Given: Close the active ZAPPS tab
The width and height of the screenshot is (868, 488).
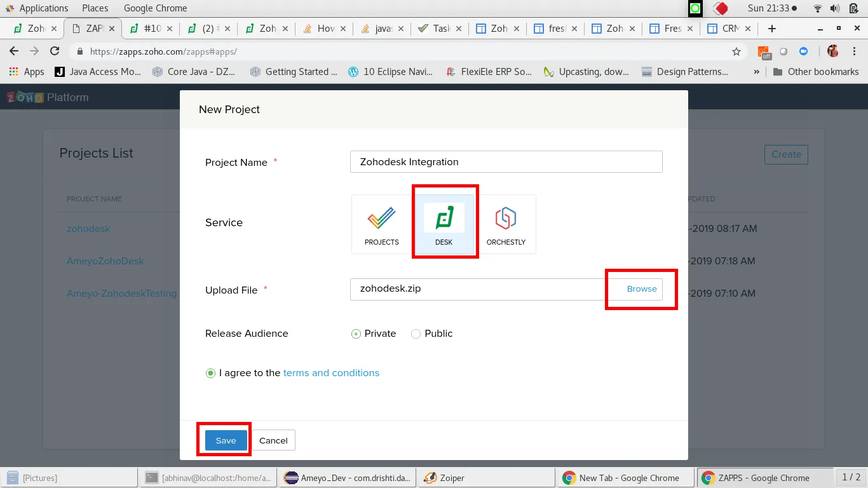Looking at the screenshot, I should (112, 29).
